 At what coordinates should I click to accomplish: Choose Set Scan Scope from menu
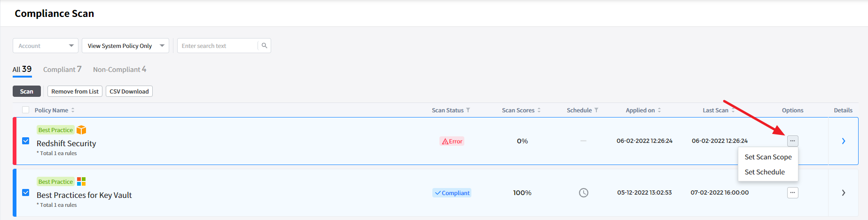click(768, 157)
